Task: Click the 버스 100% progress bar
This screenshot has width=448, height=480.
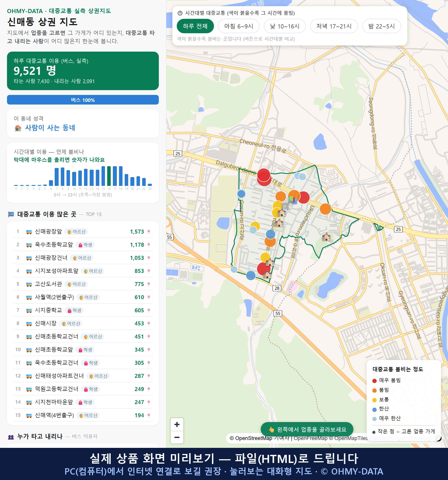Action: pyautogui.click(x=83, y=100)
